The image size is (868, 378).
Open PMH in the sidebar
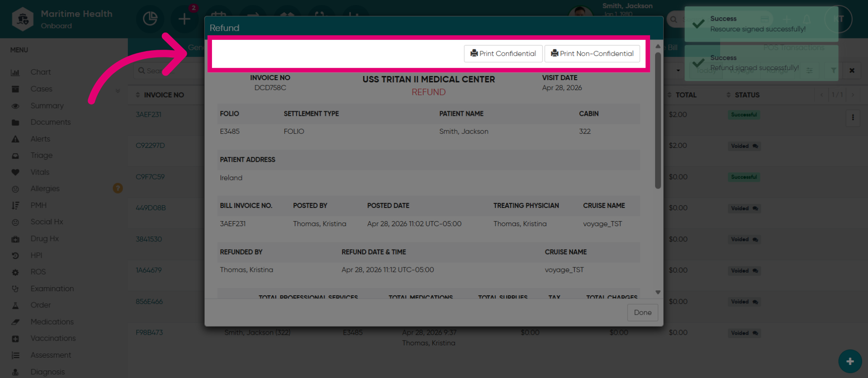[38, 205]
